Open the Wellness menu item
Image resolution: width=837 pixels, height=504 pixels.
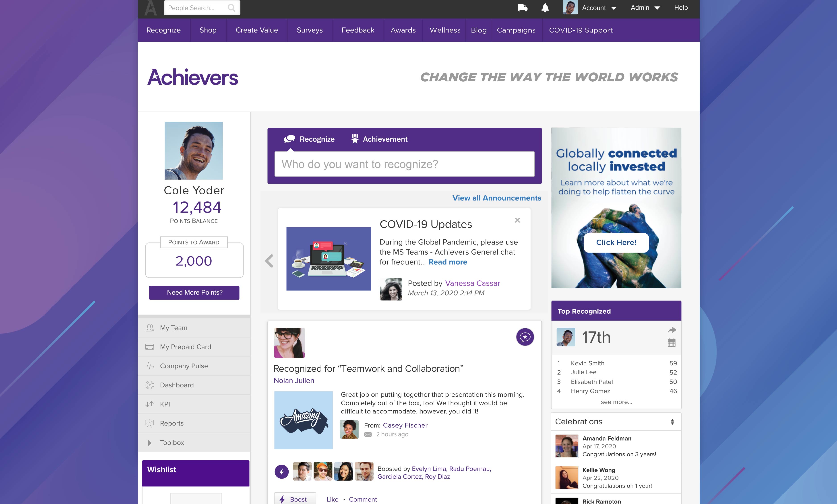tap(444, 30)
